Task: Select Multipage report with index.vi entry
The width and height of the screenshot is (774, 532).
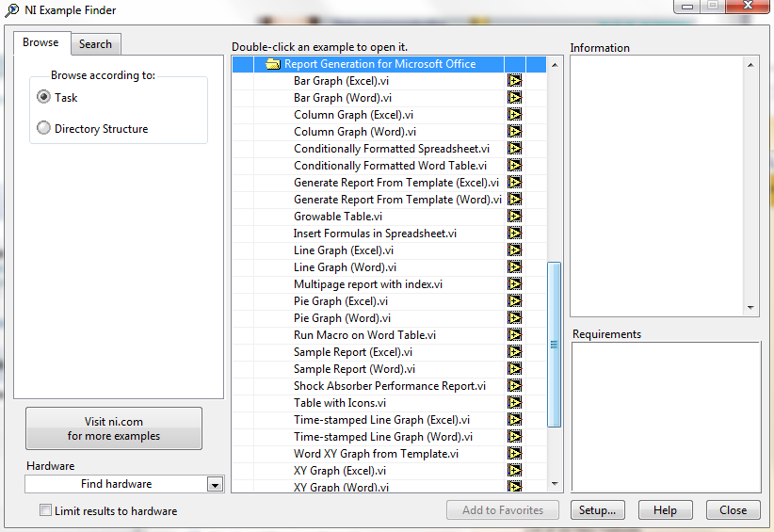Action: tap(368, 284)
